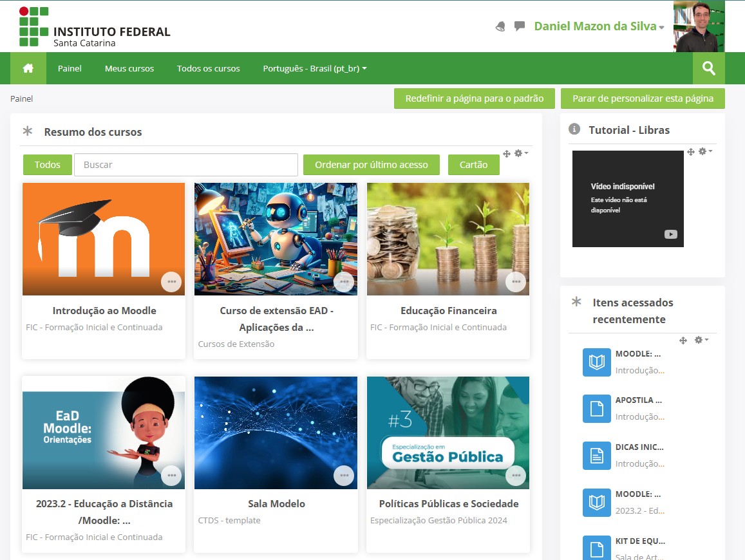Click the MOODLE book icon in recent items

[596, 362]
